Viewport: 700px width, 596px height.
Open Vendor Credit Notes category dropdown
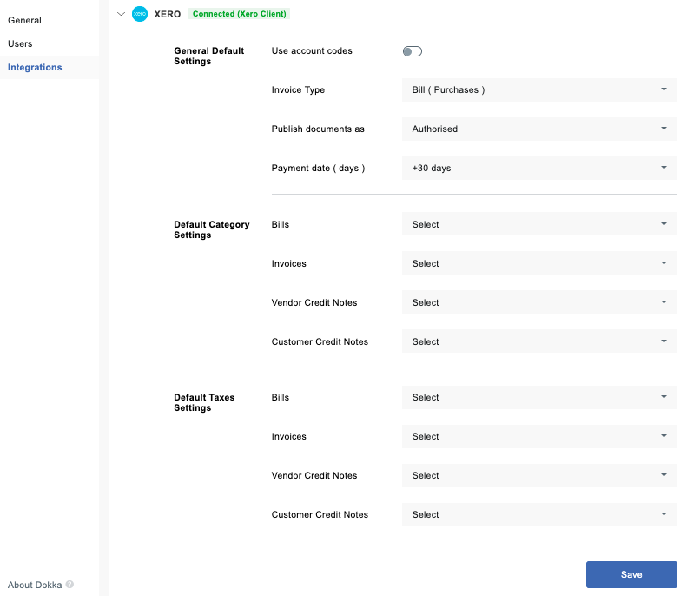coord(538,302)
